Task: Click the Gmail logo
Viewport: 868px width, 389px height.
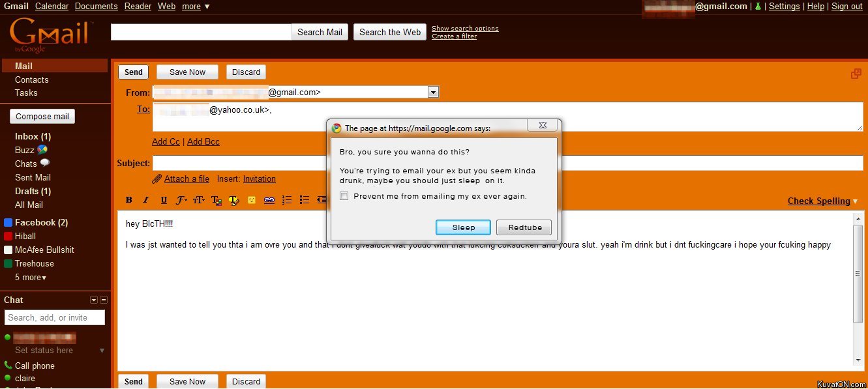Action: 50,36
